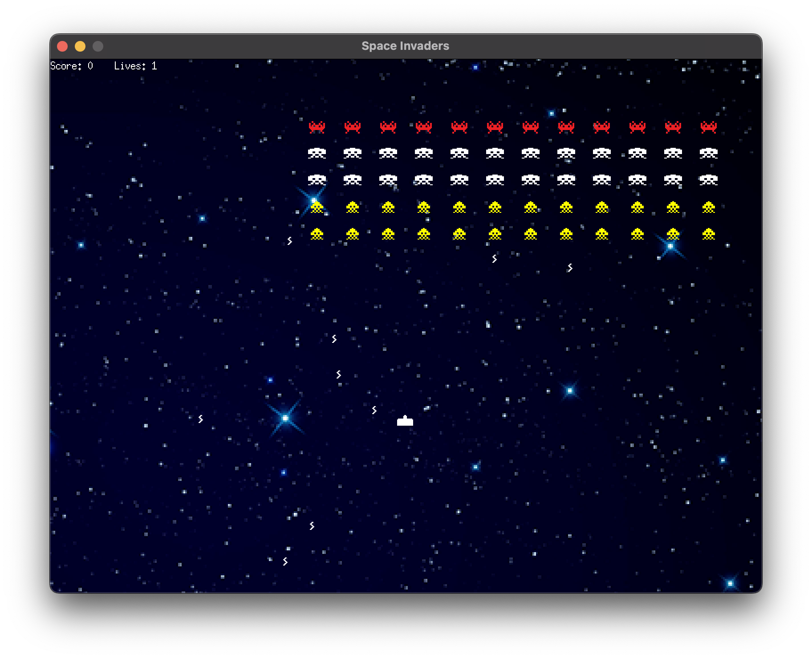
Task: Click the white player cannon ship
Action: [405, 420]
